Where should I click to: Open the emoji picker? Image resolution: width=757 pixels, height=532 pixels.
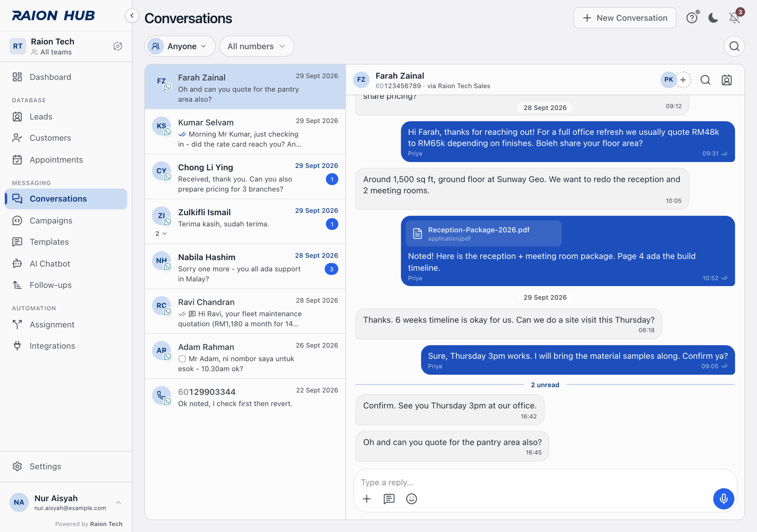(412, 499)
